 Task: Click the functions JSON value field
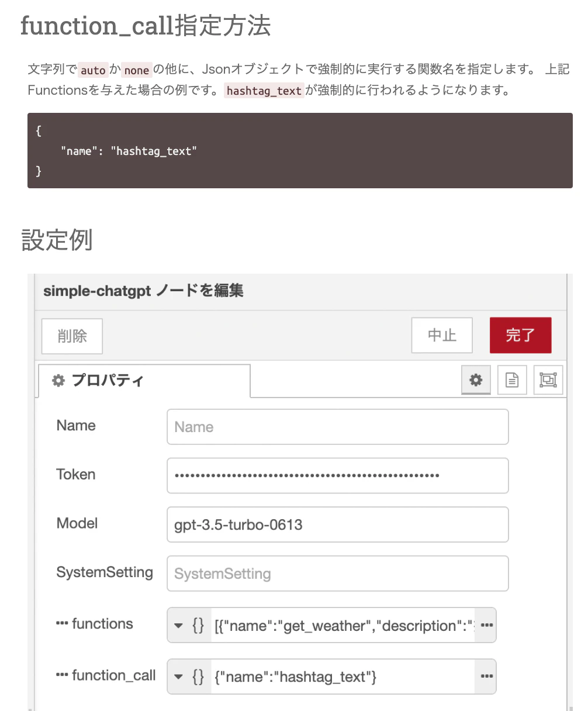pyautogui.click(x=343, y=625)
